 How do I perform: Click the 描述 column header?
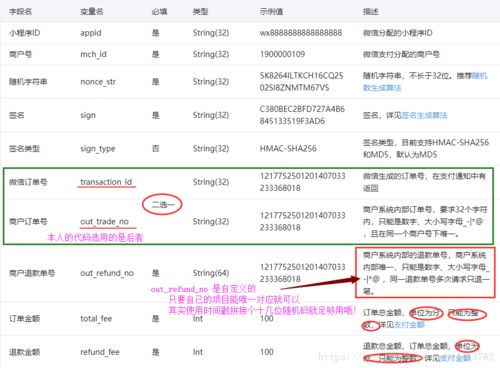pos(371,12)
